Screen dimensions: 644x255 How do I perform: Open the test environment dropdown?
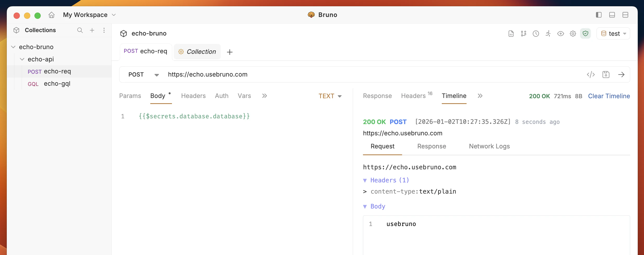pos(613,33)
